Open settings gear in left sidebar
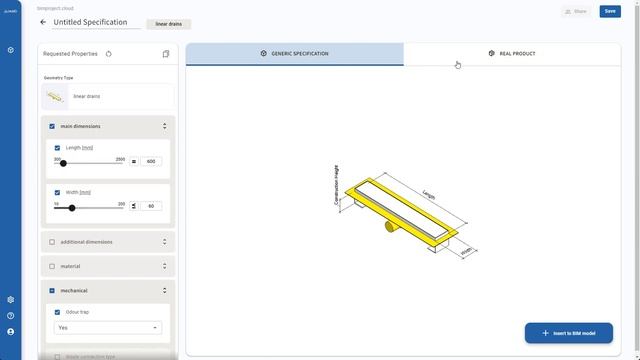Screen dimensions: 640x360 (11, 300)
